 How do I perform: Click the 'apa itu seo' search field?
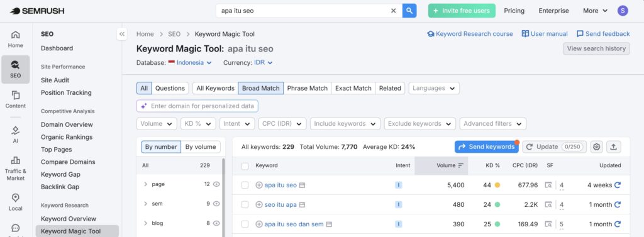304,11
